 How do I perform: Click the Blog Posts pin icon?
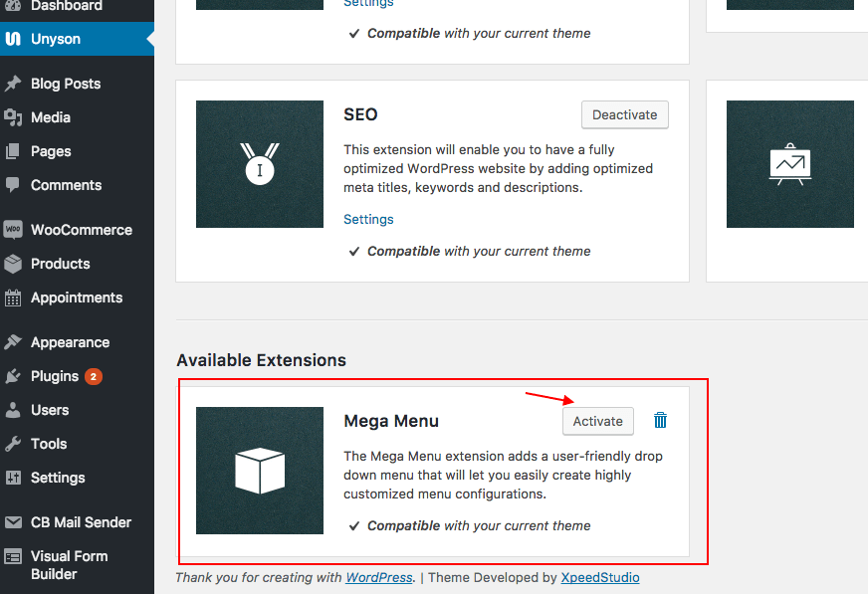(x=13, y=84)
